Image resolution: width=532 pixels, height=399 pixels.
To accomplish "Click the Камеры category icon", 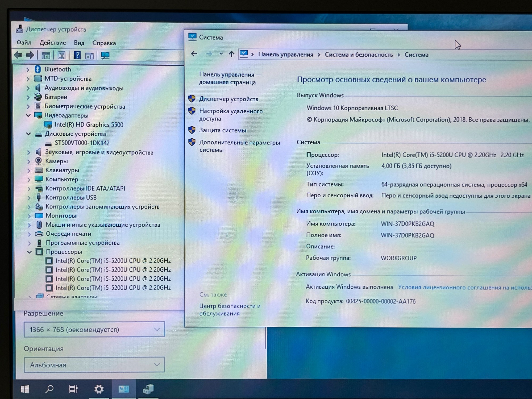I will coord(39,161).
